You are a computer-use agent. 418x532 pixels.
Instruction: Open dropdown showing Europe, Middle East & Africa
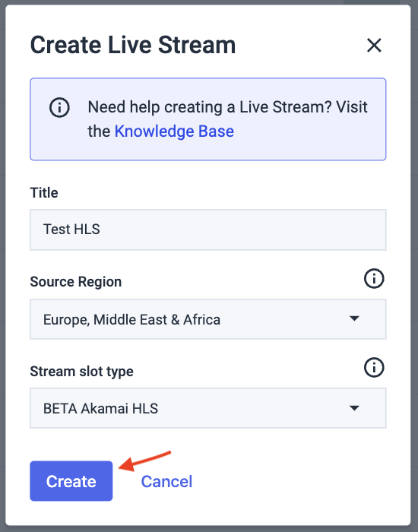[x=208, y=319]
